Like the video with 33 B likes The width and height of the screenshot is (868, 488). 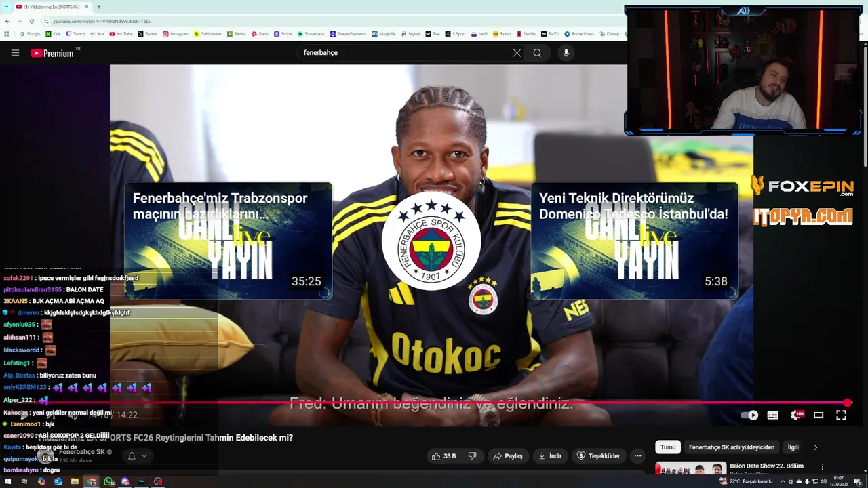coord(443,456)
